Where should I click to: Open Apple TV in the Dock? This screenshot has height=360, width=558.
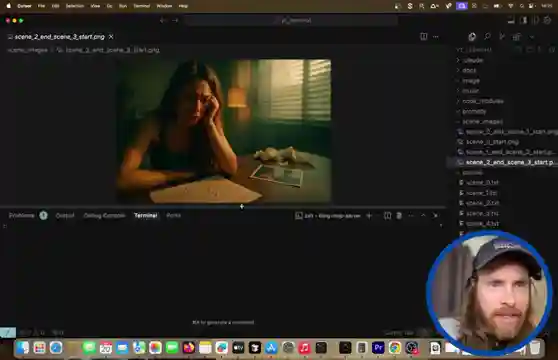[x=238, y=348]
